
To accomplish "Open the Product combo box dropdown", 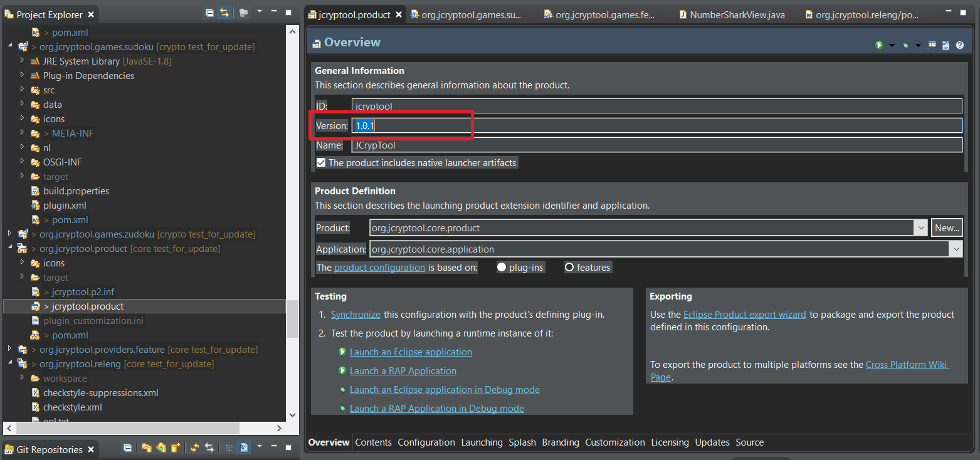I will point(920,228).
